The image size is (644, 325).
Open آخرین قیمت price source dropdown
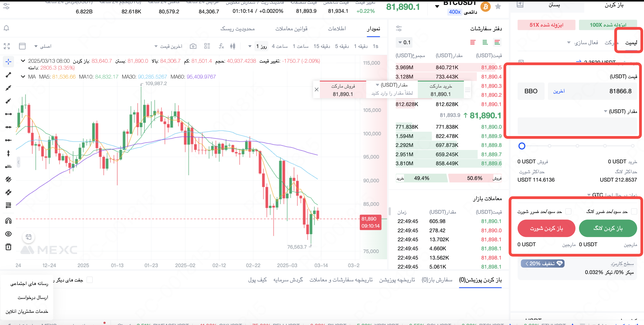pyautogui.click(x=168, y=46)
